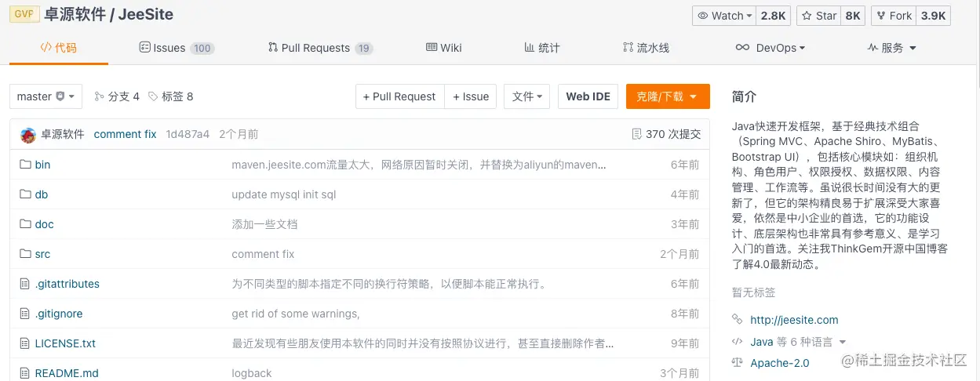Fork the repository
Screen dimensions: 980x381
tap(893, 16)
